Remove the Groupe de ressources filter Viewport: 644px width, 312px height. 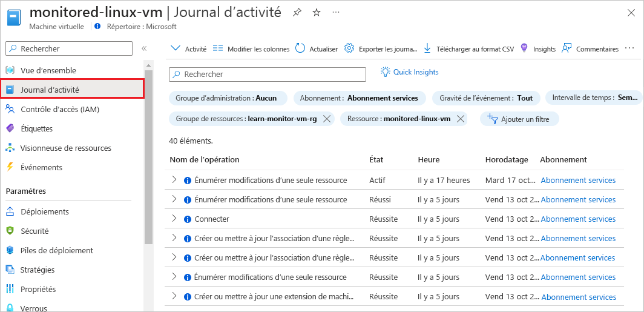[x=327, y=119]
